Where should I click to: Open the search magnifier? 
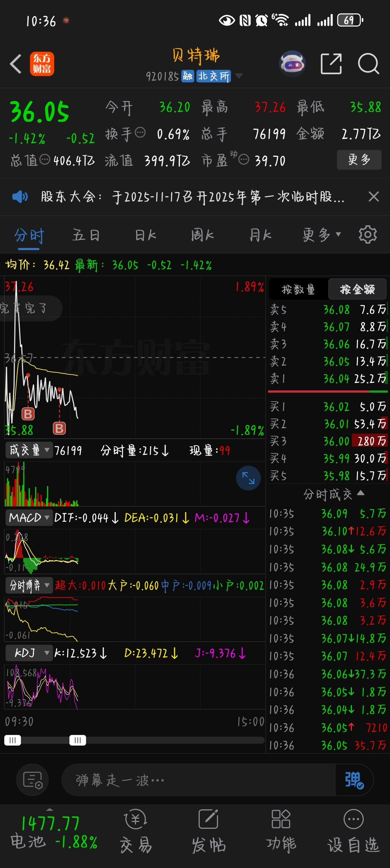click(368, 64)
